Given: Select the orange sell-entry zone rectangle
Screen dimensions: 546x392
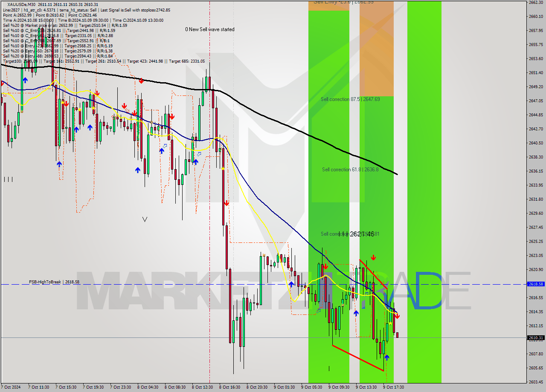Looking at the screenshot, I should coord(377,48).
